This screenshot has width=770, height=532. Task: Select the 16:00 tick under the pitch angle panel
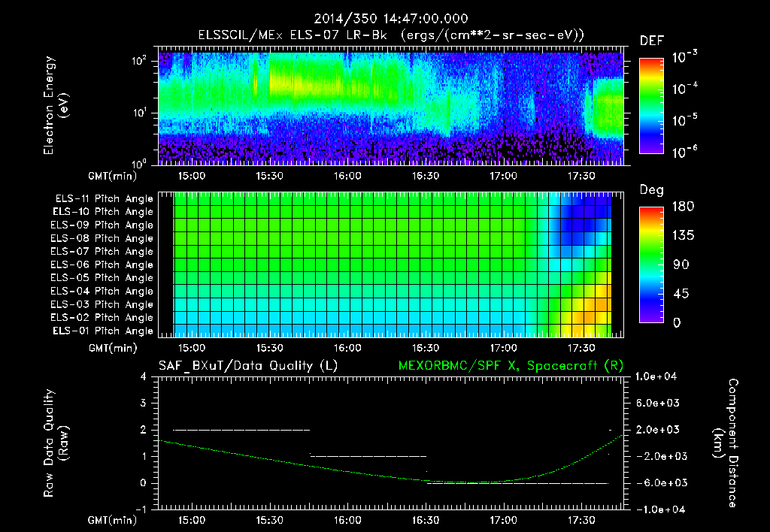(347, 348)
